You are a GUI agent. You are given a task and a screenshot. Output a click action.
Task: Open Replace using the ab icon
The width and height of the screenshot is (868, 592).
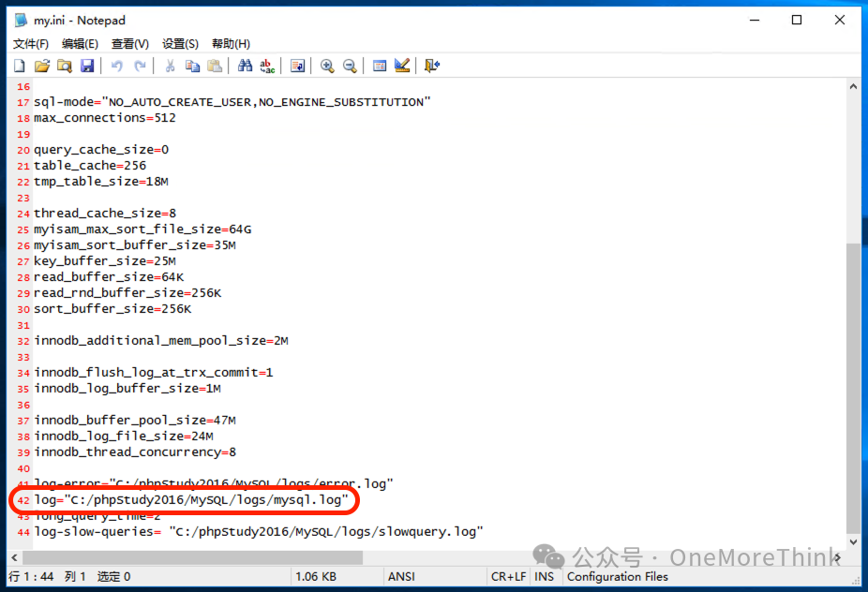click(x=266, y=66)
